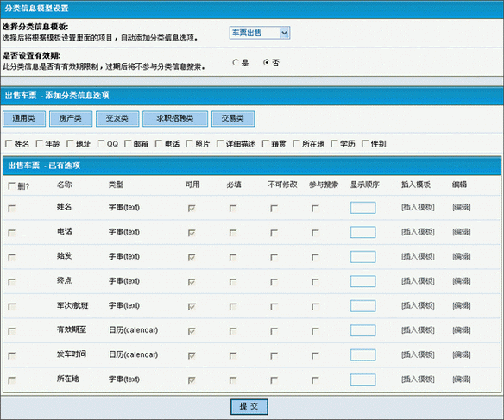Tick 参与搜索 checkbox for 始发 row

tap(315, 257)
